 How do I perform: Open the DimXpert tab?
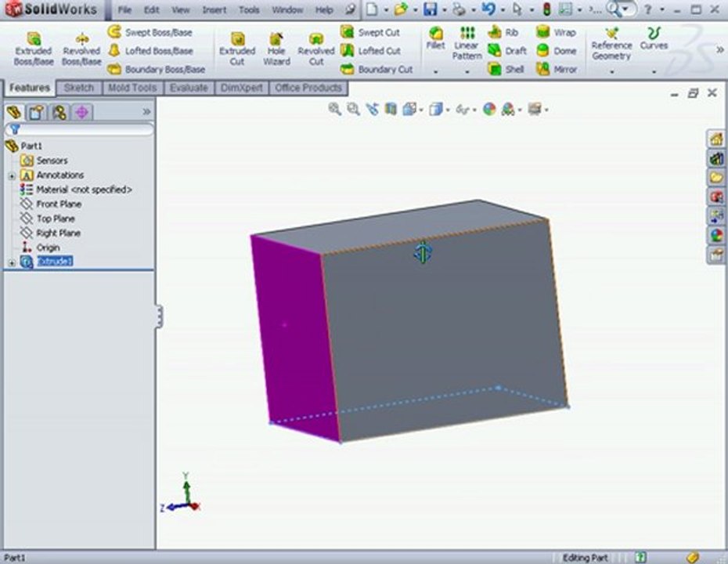(241, 88)
